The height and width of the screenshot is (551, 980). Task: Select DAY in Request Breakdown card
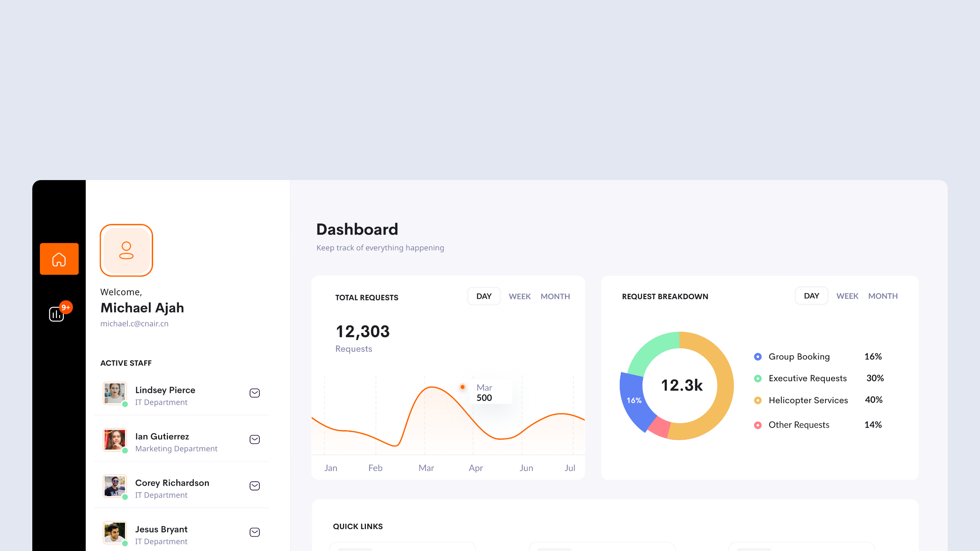point(811,296)
